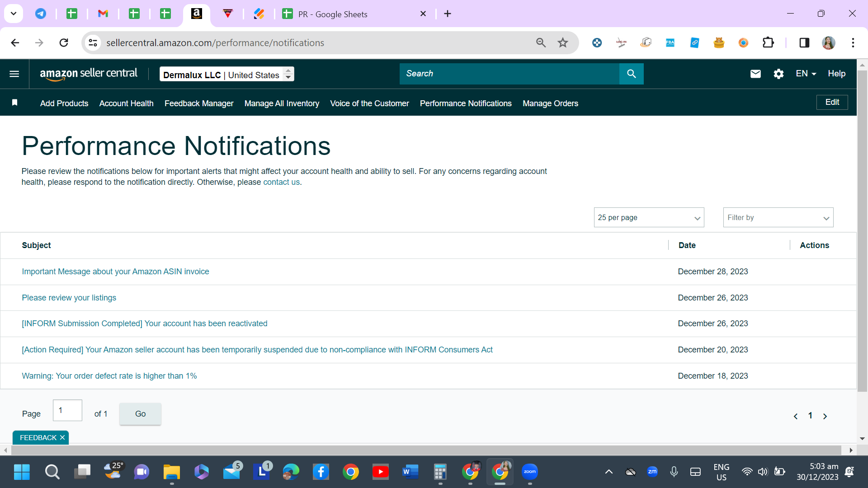This screenshot has height=488, width=868.
Task: Switch to PR - Google Sheets tab
Action: click(x=354, y=14)
